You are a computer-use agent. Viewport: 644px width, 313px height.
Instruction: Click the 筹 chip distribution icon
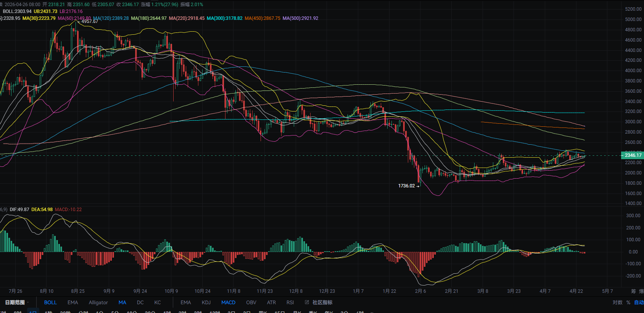click(x=633, y=291)
